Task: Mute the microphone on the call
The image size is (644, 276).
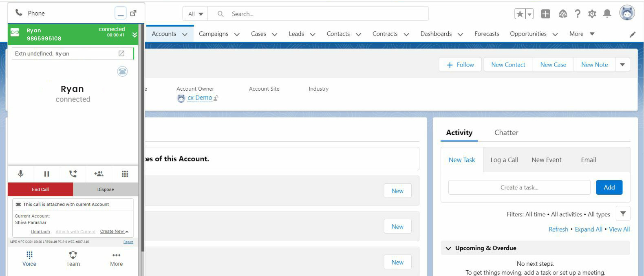Action: click(x=21, y=174)
